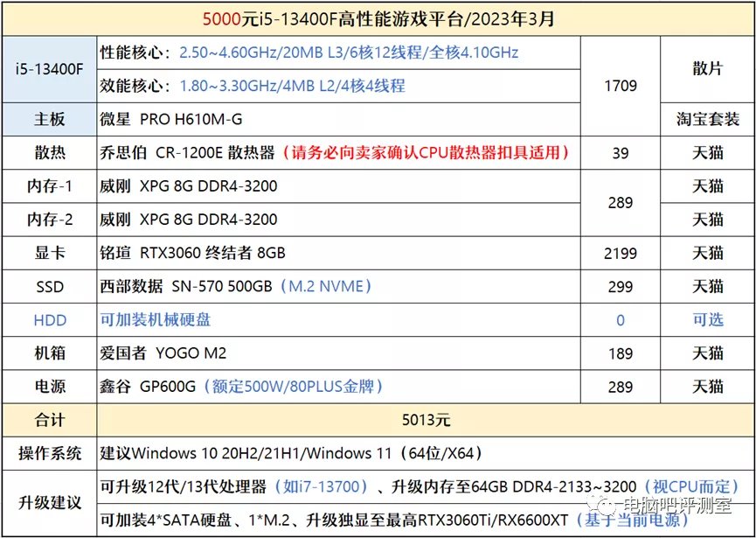Screen dimensions: 756x538
Task: Select the "i5-13400F" row label cell
Action: click(49, 69)
